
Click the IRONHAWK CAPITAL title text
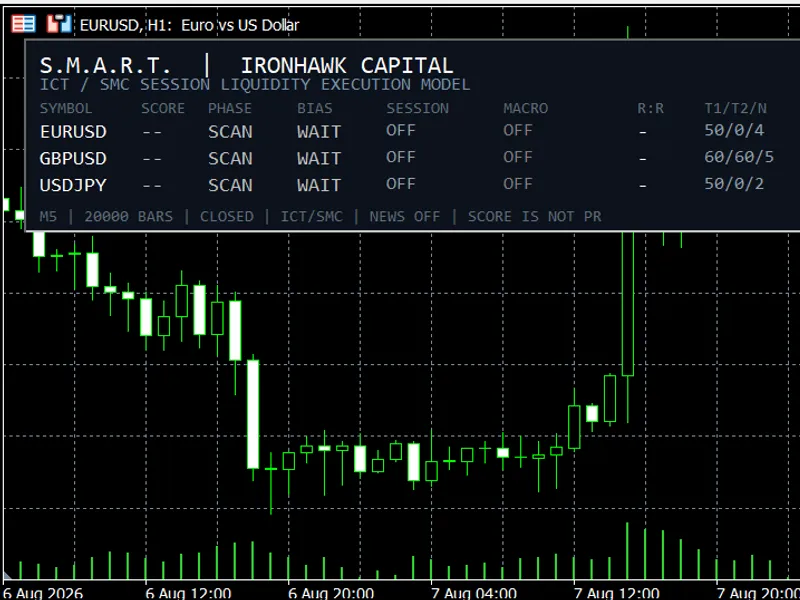click(346, 65)
